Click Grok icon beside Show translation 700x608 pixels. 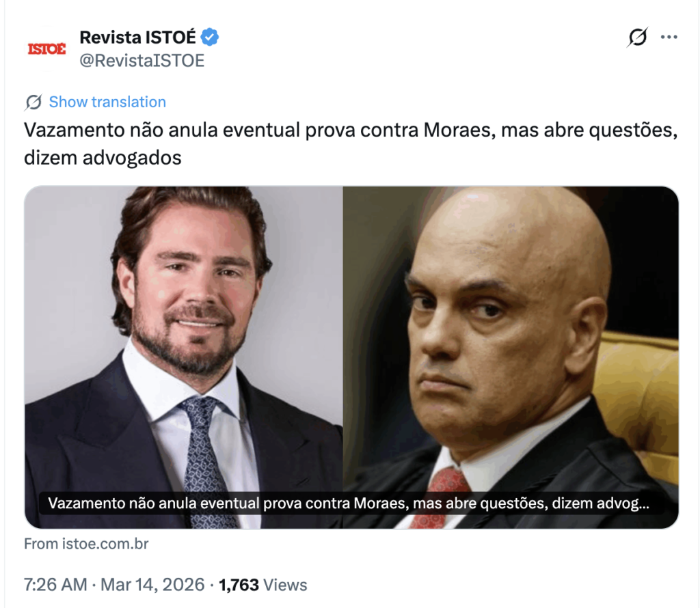tap(33, 102)
